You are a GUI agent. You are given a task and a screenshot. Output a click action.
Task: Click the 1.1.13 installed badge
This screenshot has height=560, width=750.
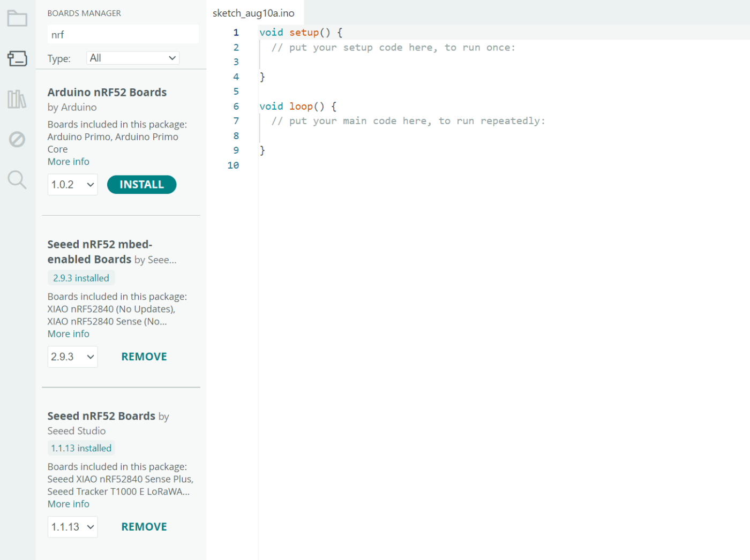[x=81, y=448]
